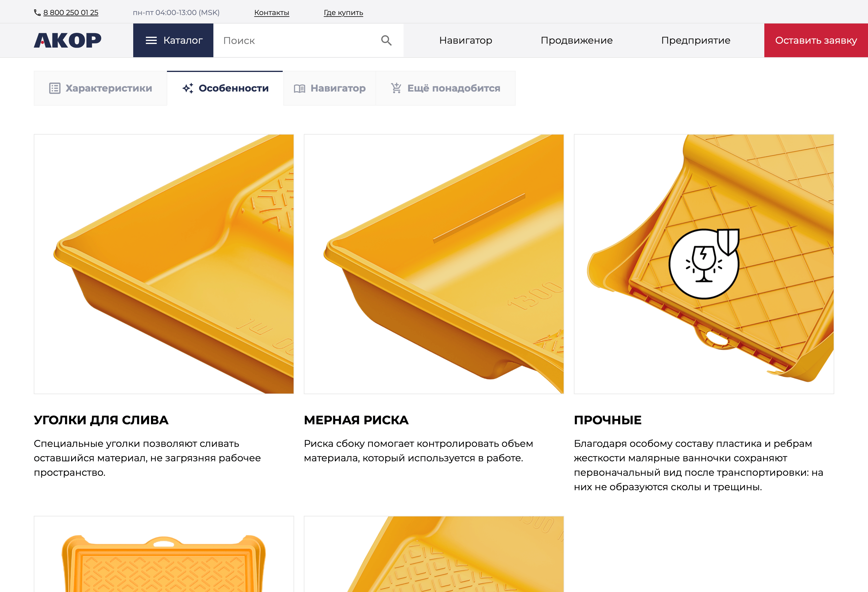The width and height of the screenshot is (868, 592).
Task: Click the Особенности sparkle icon
Action: point(188,89)
